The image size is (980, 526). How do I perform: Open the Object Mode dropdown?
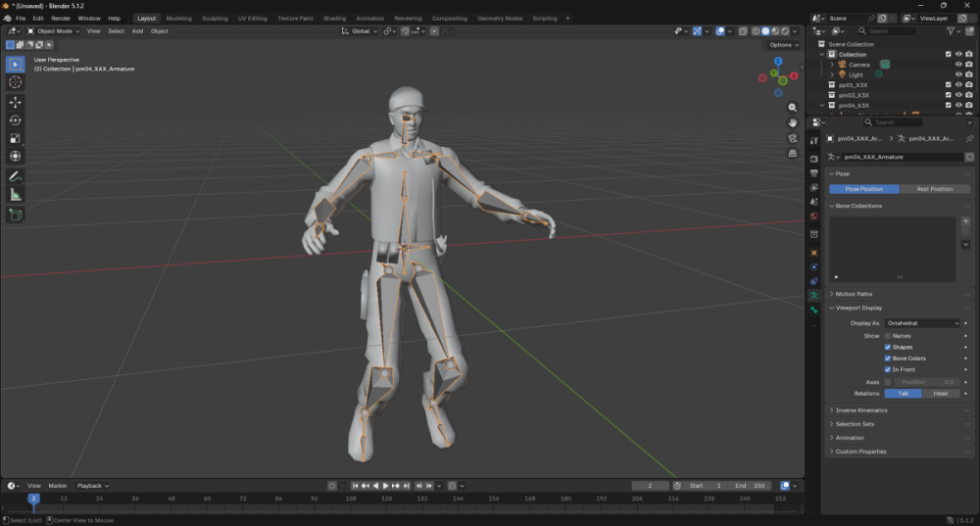[54, 31]
